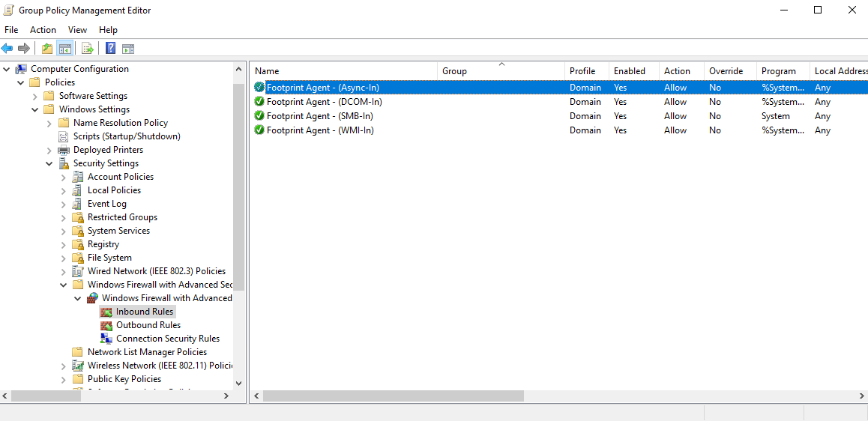Click the Connection Security Rules icon

(x=106, y=339)
